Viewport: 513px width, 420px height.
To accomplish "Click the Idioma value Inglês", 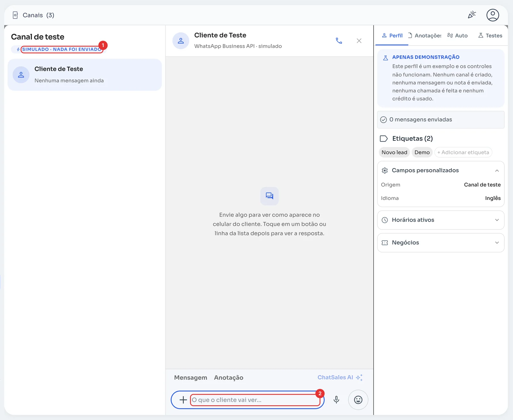I will (493, 198).
